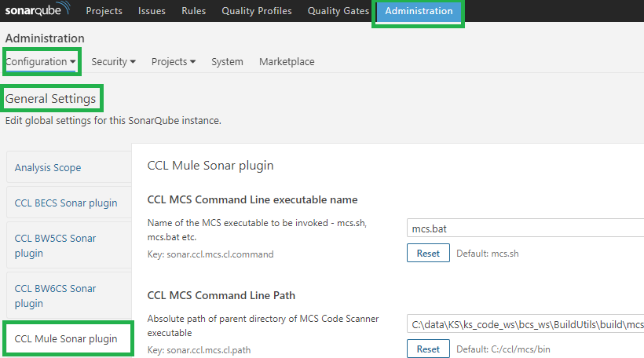Click 'CCL MCS Command Line executable name' heading

coord(252,199)
